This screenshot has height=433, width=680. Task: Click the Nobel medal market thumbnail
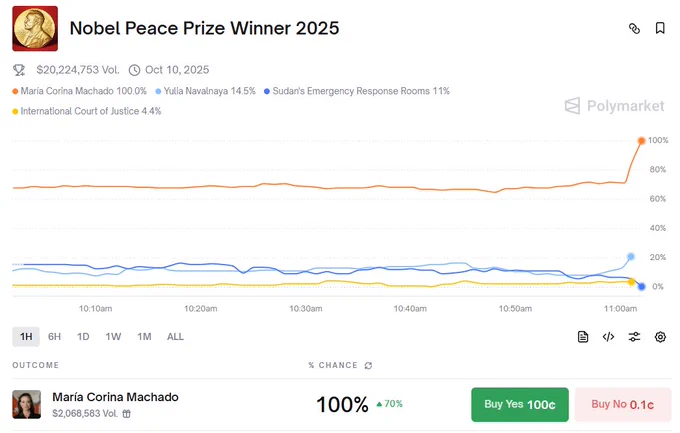click(x=35, y=29)
